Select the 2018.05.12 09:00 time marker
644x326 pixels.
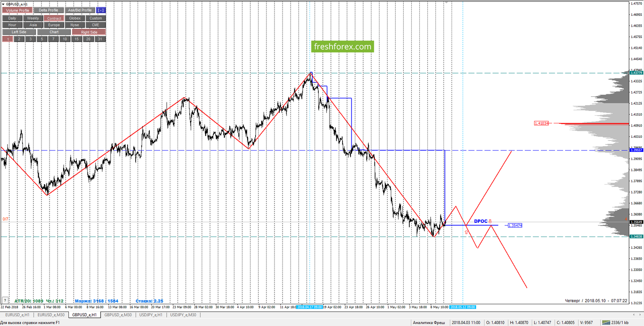click(463, 307)
